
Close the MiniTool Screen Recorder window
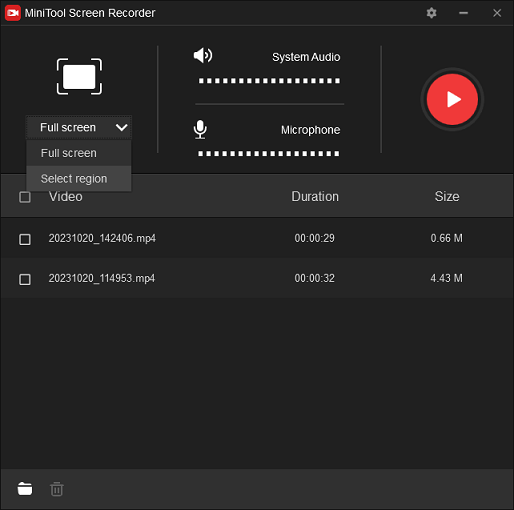tap(497, 13)
